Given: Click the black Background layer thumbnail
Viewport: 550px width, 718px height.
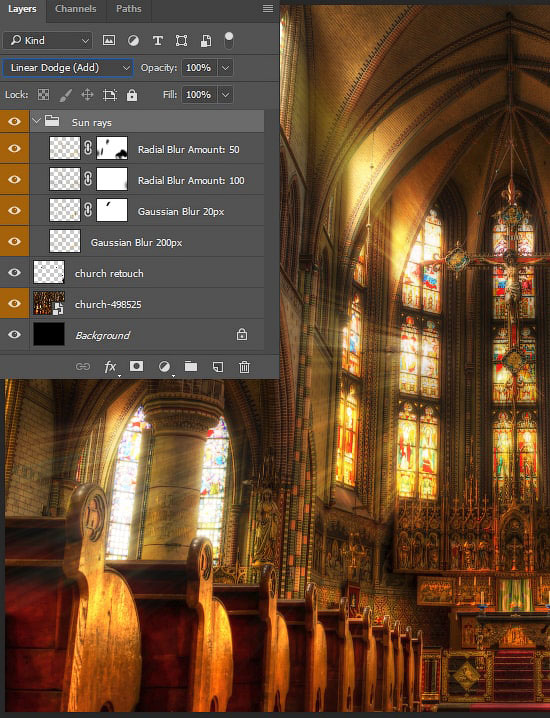Looking at the screenshot, I should [49, 334].
